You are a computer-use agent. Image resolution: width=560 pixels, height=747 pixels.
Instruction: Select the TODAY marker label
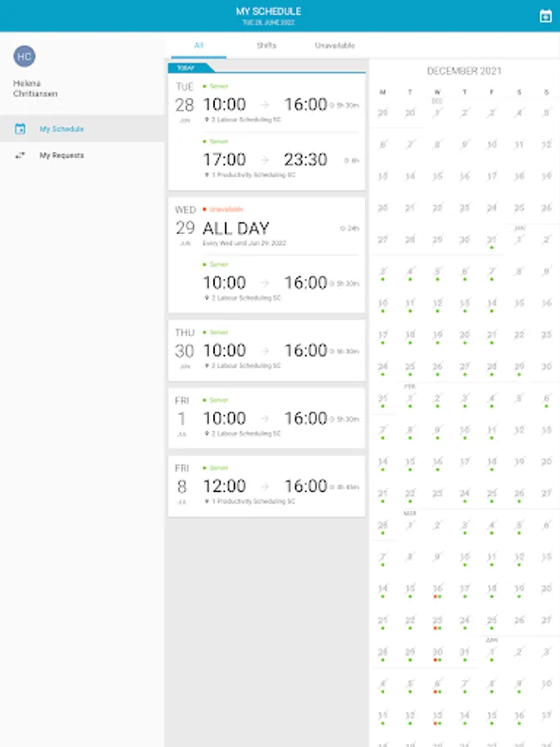(186, 68)
